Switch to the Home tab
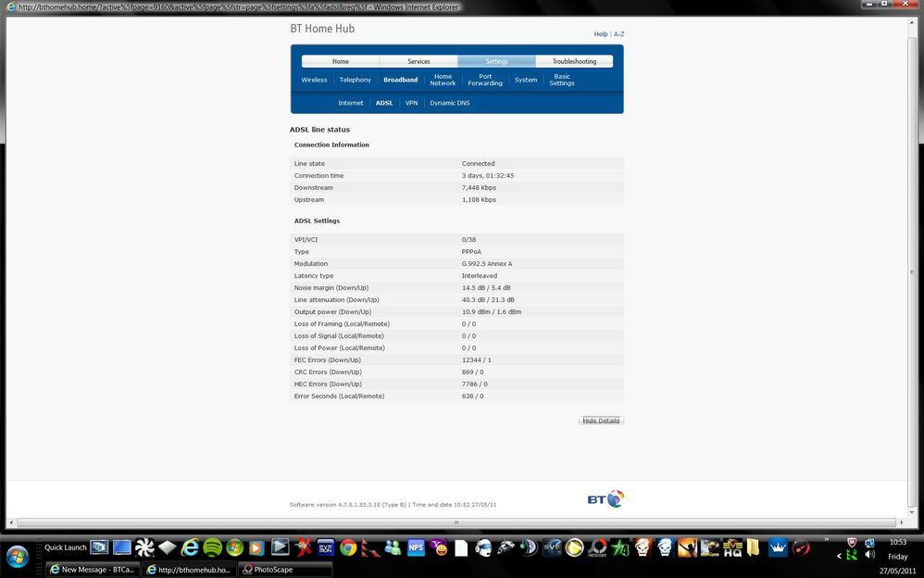This screenshot has height=578, width=924. point(340,61)
